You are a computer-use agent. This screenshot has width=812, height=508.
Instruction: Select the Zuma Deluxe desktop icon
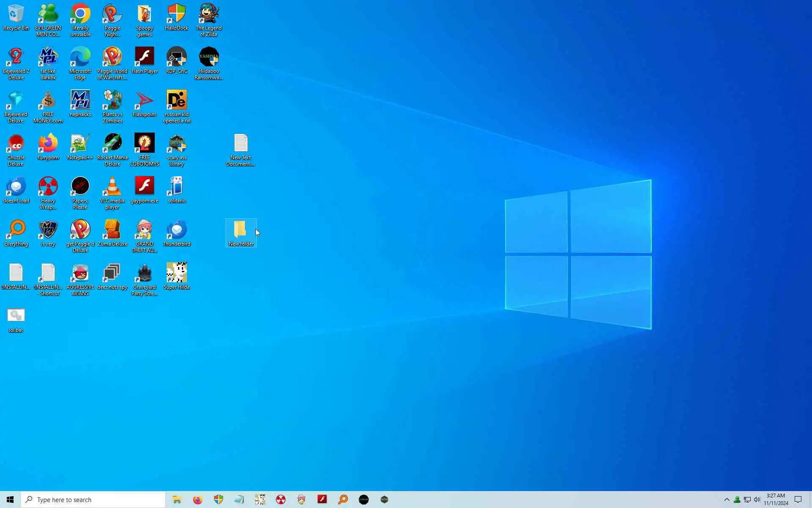click(x=112, y=230)
